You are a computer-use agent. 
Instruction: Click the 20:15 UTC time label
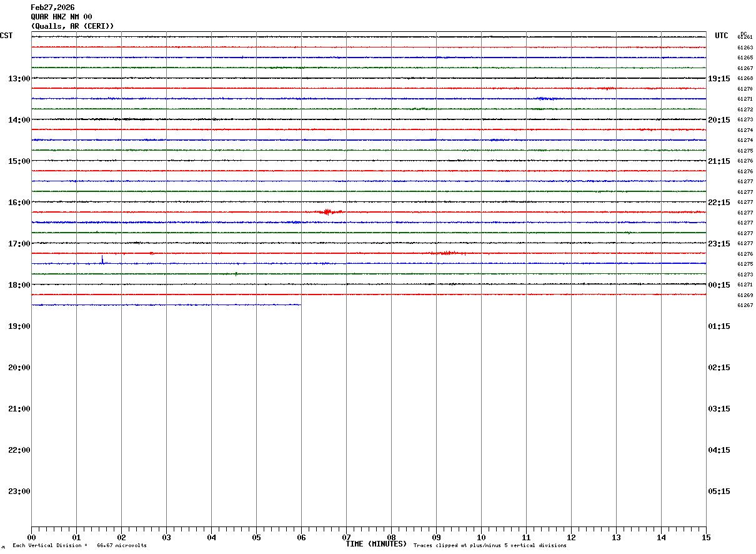[x=719, y=120]
